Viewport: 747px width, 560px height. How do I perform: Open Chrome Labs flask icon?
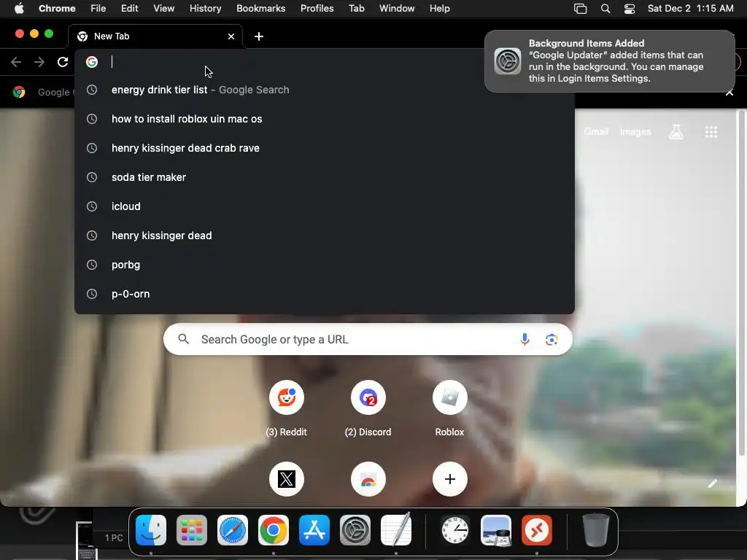click(x=676, y=132)
